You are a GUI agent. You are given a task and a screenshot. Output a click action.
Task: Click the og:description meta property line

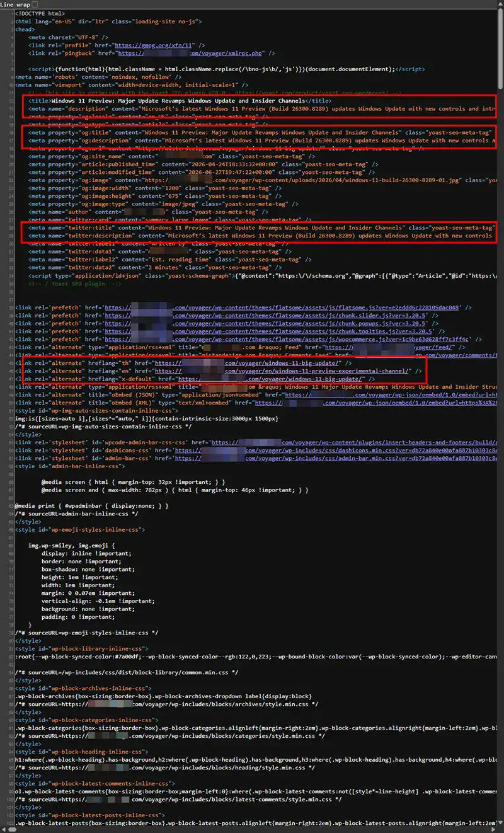(263, 140)
